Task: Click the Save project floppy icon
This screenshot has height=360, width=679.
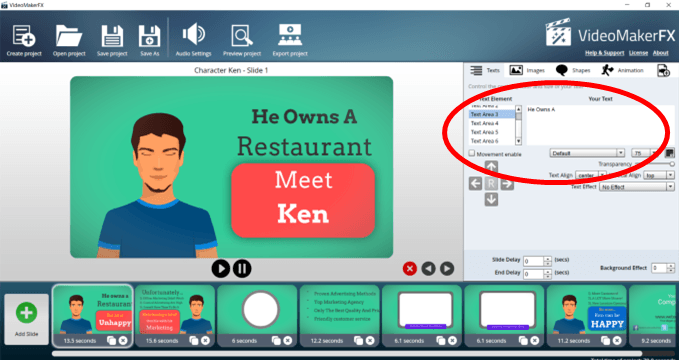Action: [x=112, y=36]
